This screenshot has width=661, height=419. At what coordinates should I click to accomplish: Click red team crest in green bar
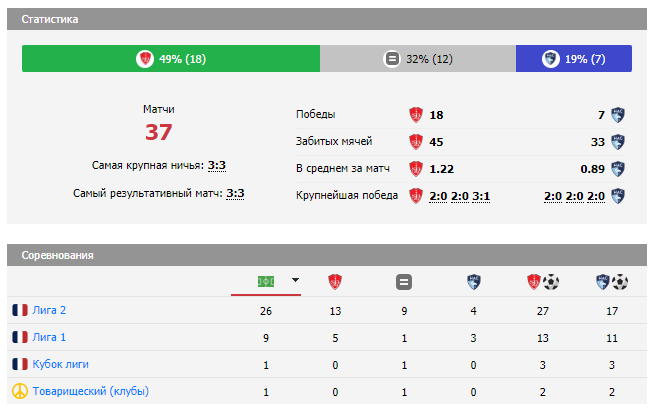145,59
